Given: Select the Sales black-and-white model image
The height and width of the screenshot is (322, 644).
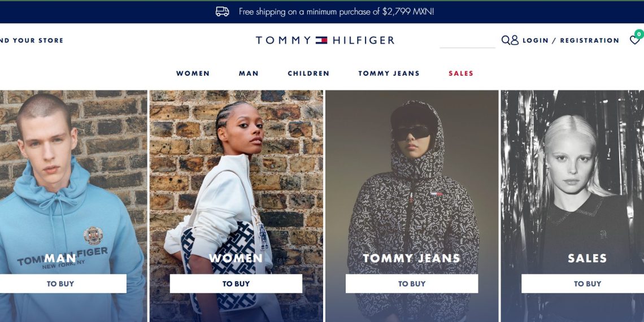Looking at the screenshot, I should 572,206.
